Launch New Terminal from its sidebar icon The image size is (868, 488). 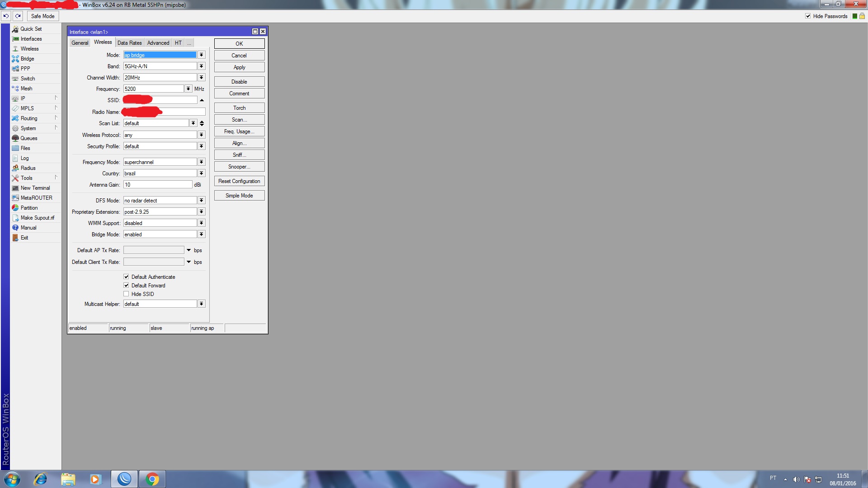click(15, 188)
